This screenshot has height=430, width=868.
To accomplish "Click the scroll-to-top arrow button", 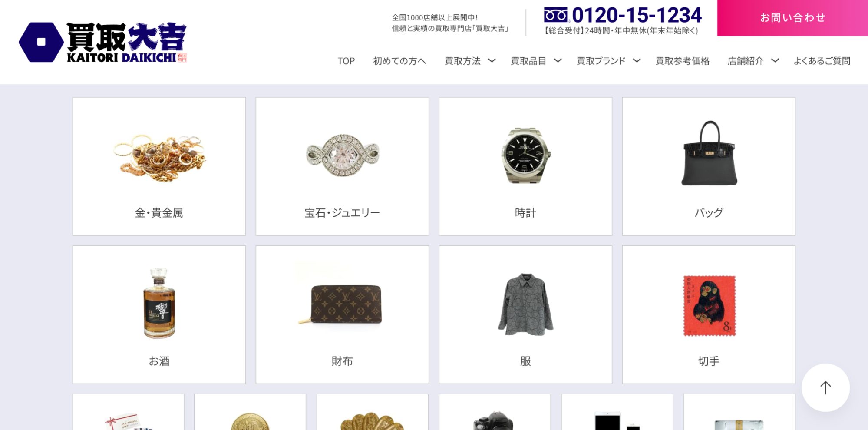I will tap(825, 387).
